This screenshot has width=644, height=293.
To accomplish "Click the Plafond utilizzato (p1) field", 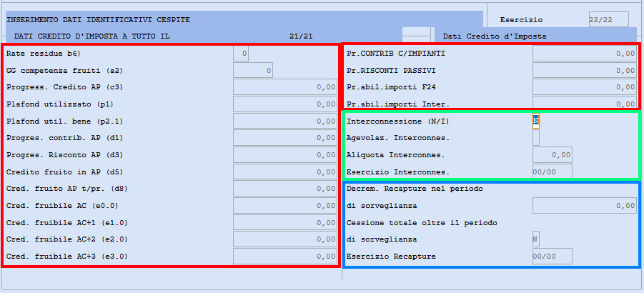I will [285, 104].
